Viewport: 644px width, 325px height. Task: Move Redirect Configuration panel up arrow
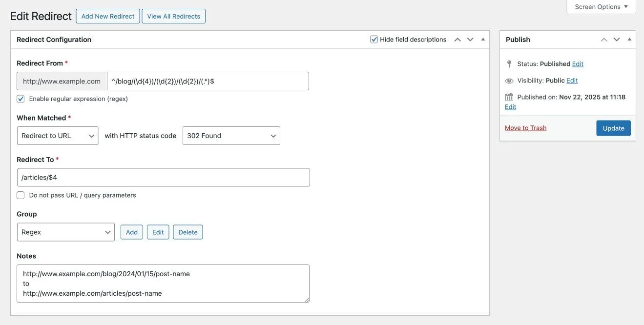(x=457, y=40)
